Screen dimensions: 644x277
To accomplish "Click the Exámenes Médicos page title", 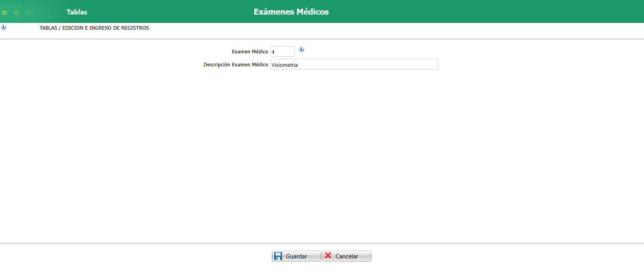I will point(291,12).
